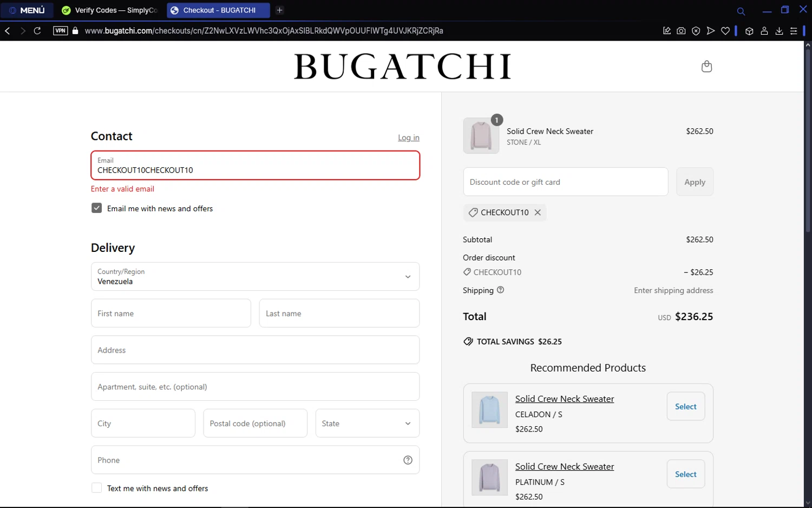The width and height of the screenshot is (812, 508).
Task: Take a snapshot with camera icon
Action: pos(681,31)
